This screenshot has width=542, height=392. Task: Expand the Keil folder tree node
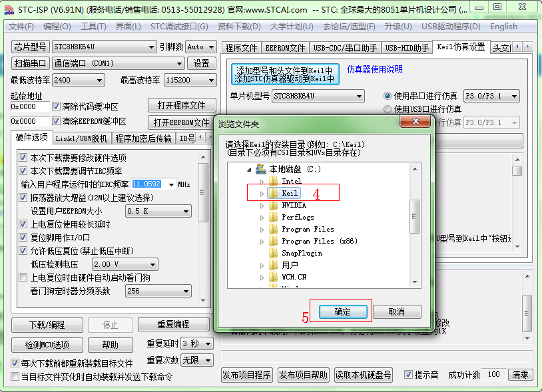pyautogui.click(x=262, y=194)
